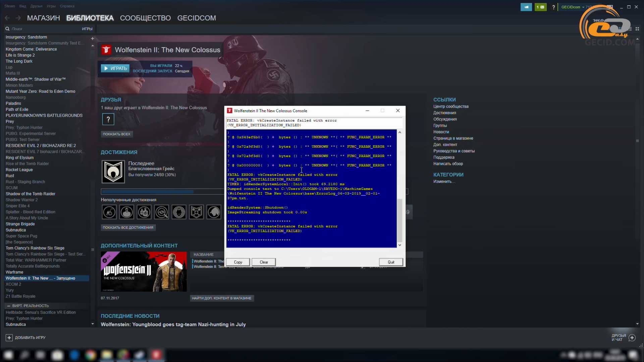Open the unknown friend avatar with question mark
Image resolution: width=644 pixels, height=362 pixels.
pyautogui.click(x=108, y=119)
